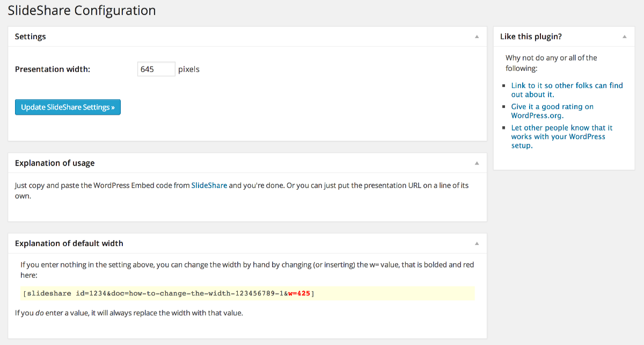
Task: Click Update SlideShare Settings button
Action: [x=68, y=107]
